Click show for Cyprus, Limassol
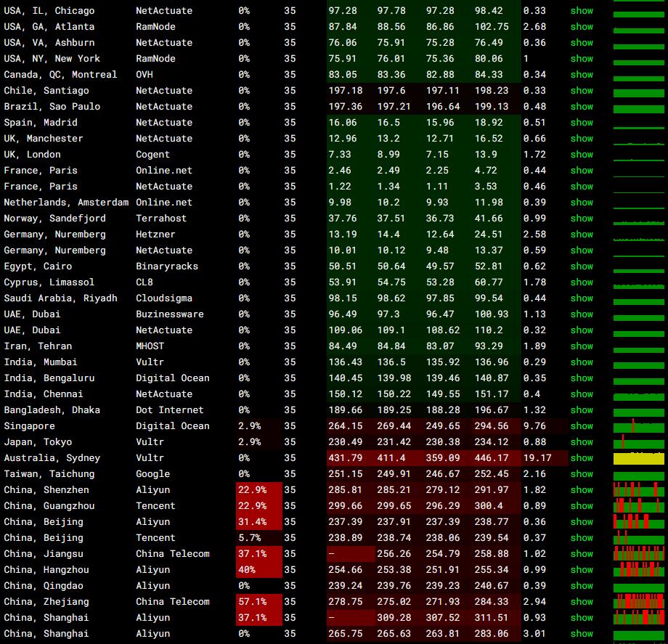 click(x=582, y=282)
